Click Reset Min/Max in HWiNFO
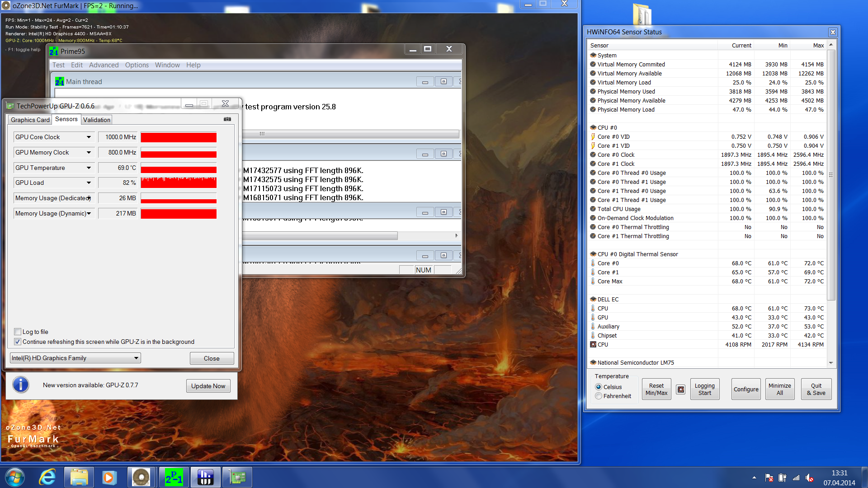 tap(656, 389)
